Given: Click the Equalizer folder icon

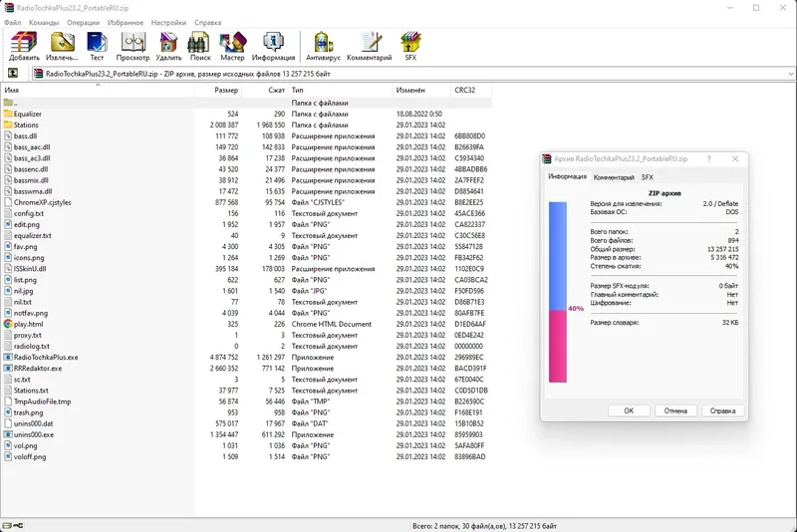Looking at the screenshot, I should (8, 114).
